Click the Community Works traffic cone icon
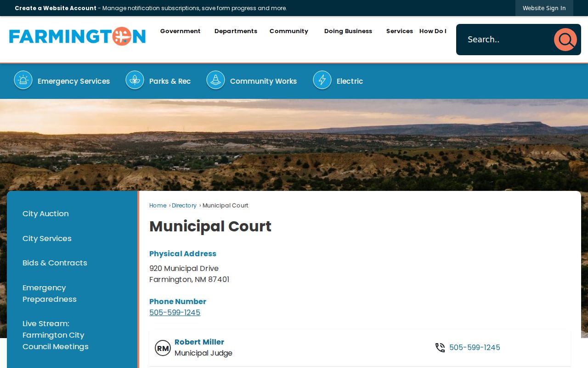The width and height of the screenshot is (588, 368). point(215,80)
